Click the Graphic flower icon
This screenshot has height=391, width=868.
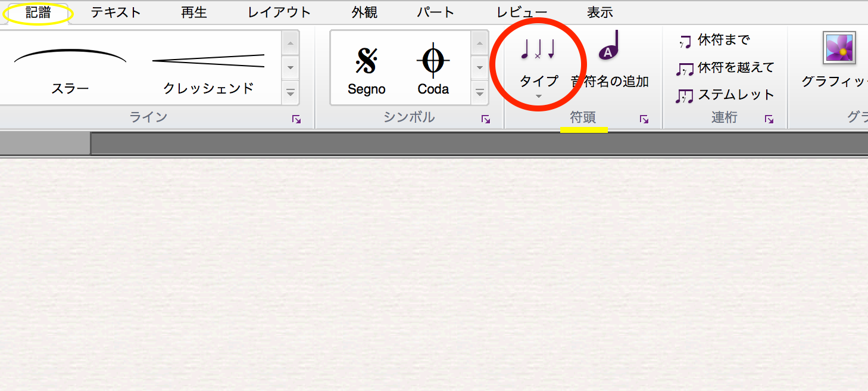pos(839,48)
